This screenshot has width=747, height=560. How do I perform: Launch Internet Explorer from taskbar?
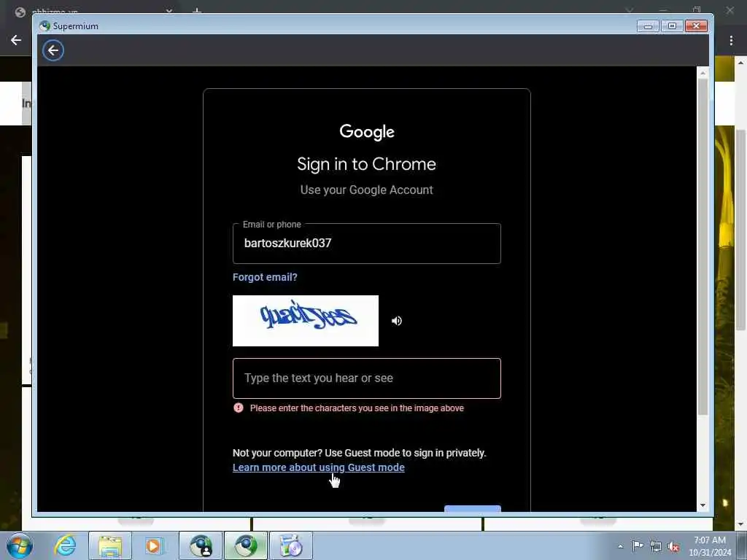65,545
